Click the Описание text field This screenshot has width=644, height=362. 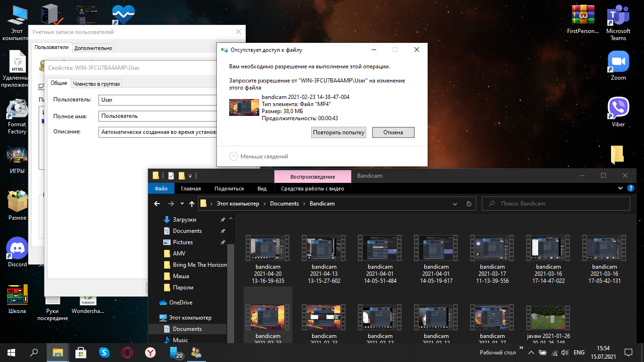coord(158,132)
